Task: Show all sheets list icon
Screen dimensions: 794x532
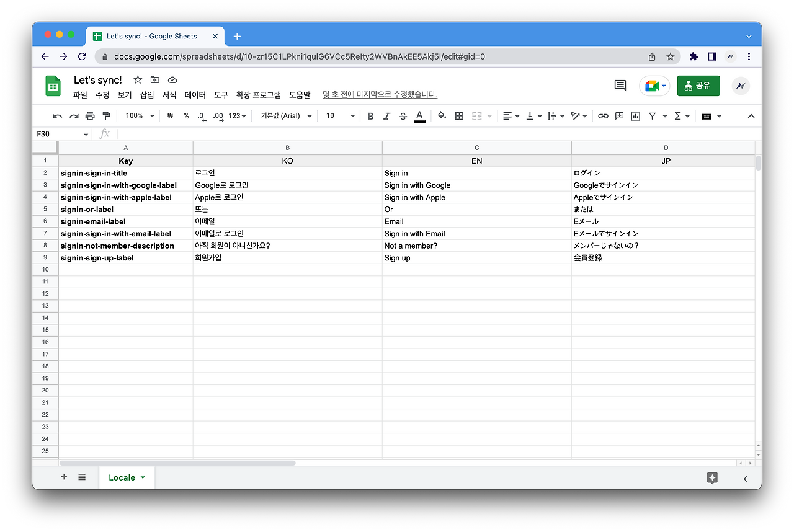Action: [82, 477]
